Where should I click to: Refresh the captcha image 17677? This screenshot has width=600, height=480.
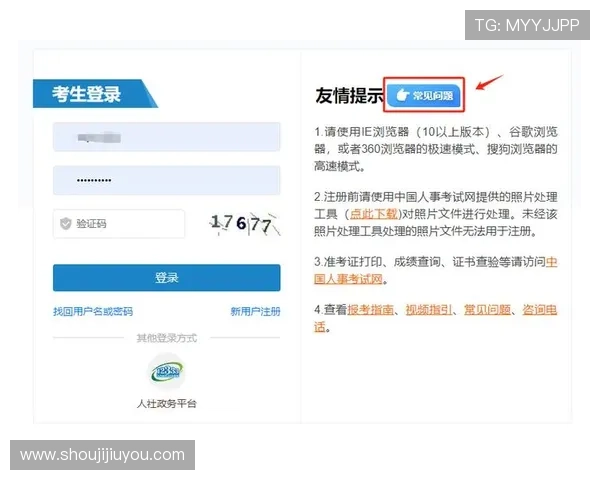click(245, 224)
